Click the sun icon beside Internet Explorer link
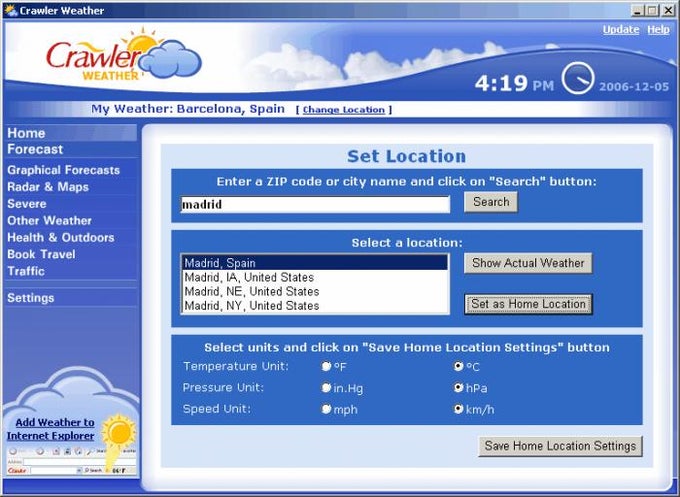The image size is (680, 497). click(x=118, y=432)
